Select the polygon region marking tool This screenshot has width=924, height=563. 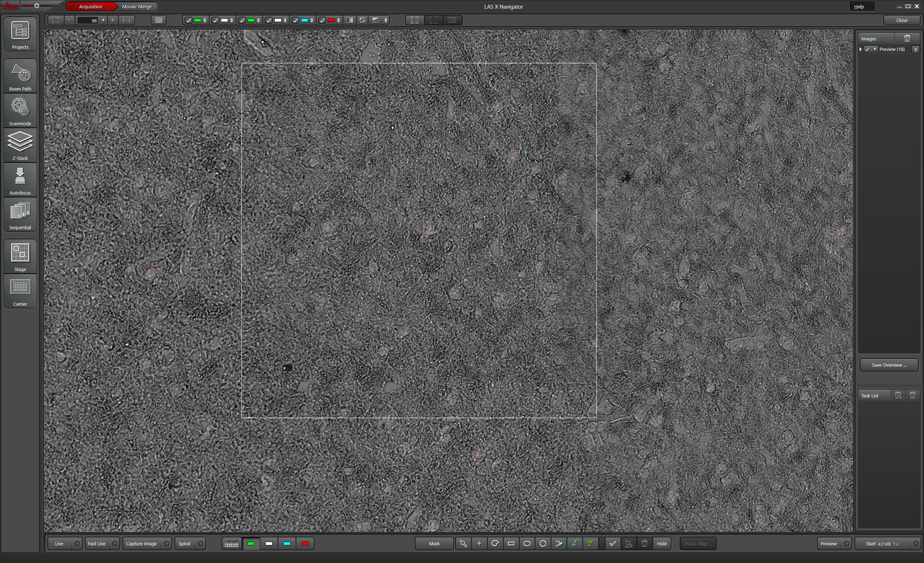(x=495, y=544)
